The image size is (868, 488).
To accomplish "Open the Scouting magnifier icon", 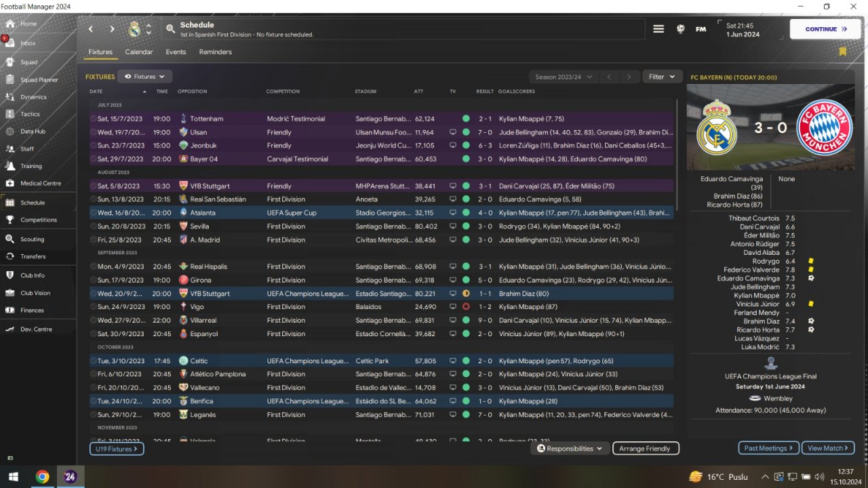I will (x=9, y=239).
